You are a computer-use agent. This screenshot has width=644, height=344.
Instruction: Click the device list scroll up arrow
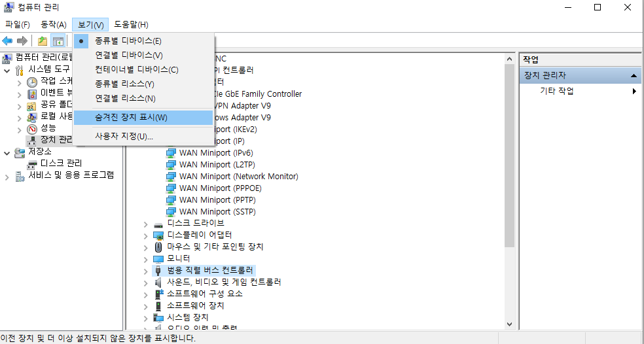tap(510, 59)
